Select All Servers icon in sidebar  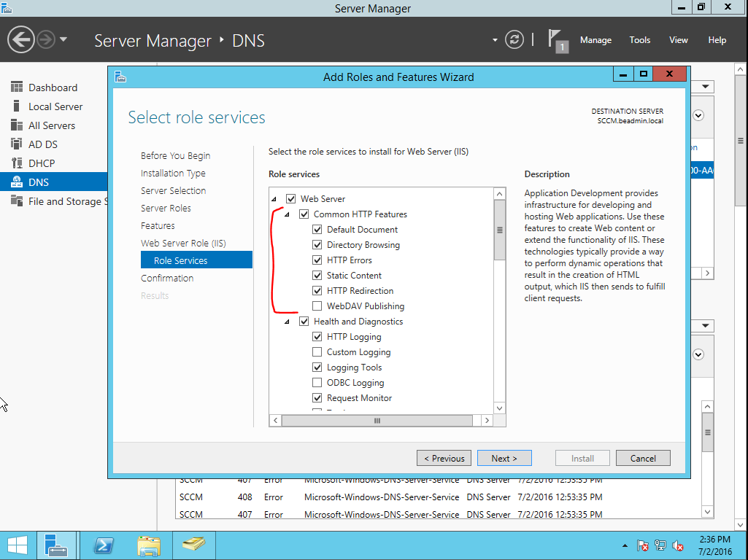(17, 125)
